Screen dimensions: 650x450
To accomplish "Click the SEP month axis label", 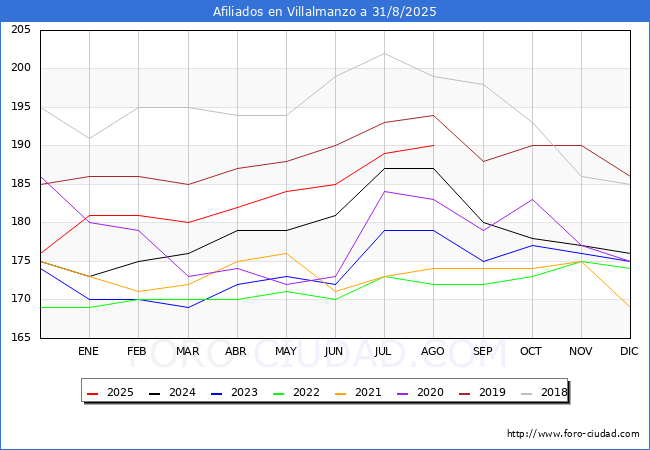I will 483,351.
